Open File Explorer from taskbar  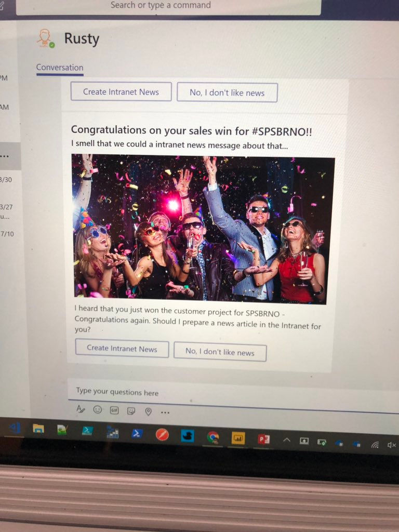(38, 429)
